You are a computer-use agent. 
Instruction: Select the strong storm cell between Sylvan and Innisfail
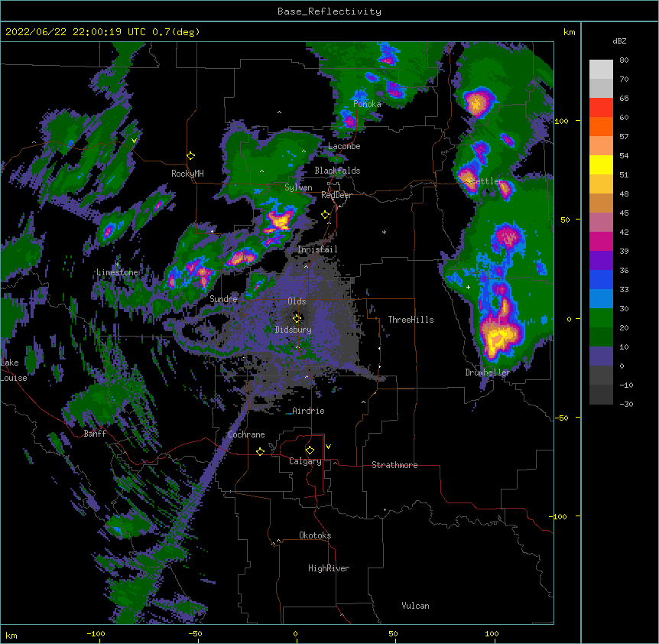tap(279, 221)
